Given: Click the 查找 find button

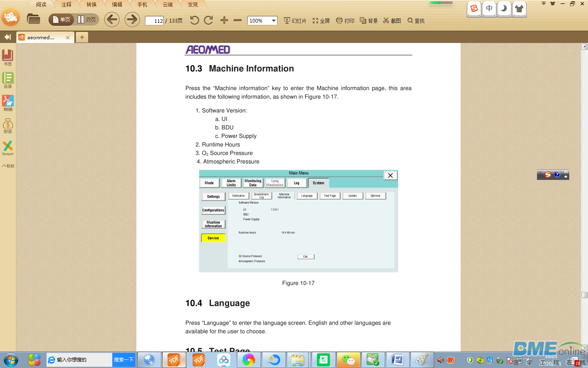Looking at the screenshot, I should [416, 20].
